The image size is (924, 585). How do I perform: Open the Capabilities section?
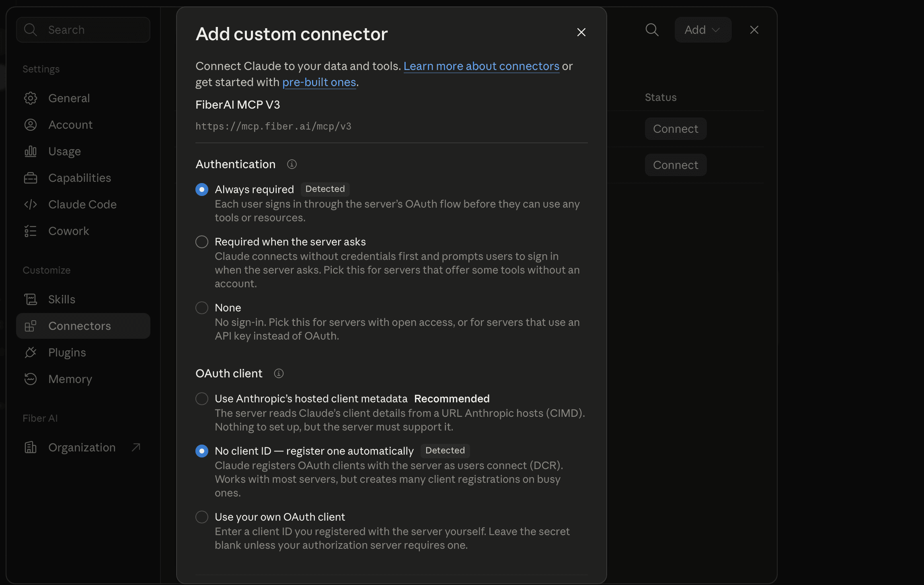point(83,178)
